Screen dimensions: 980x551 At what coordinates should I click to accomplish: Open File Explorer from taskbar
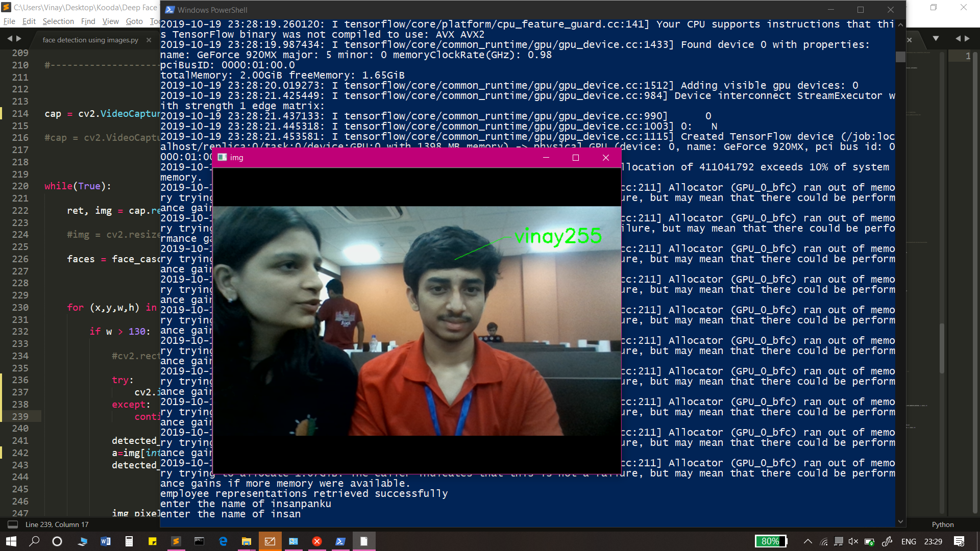click(247, 541)
